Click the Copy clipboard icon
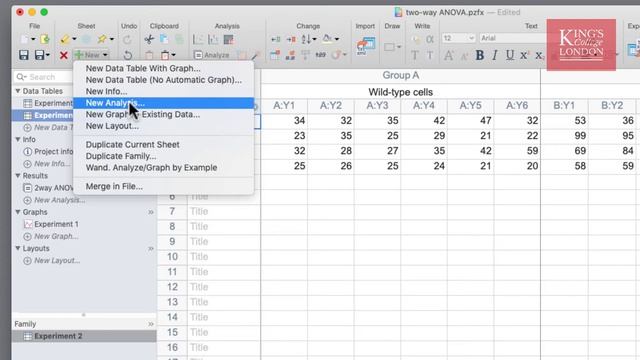The width and height of the screenshot is (640, 360). (x=164, y=39)
